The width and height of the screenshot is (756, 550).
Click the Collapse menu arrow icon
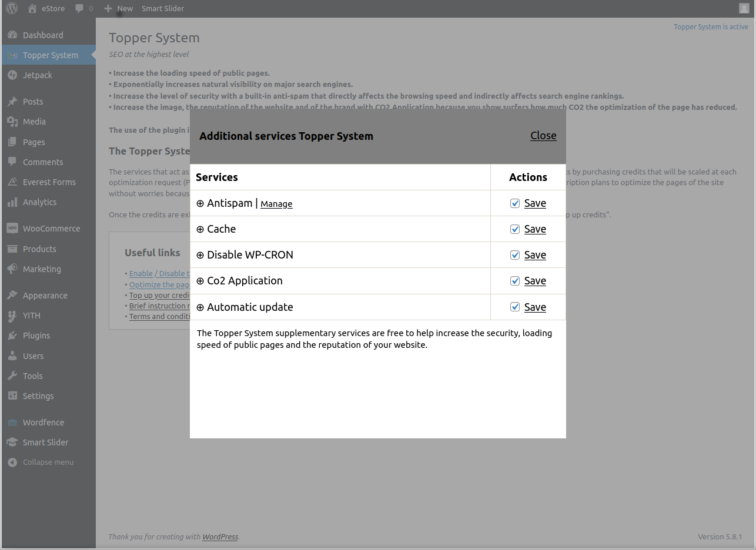click(12, 462)
